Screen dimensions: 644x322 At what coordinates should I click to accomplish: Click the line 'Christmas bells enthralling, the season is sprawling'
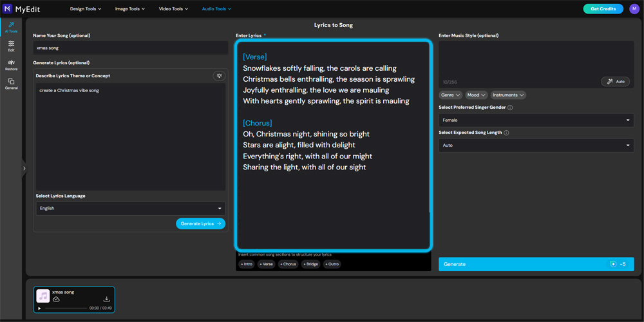328,79
